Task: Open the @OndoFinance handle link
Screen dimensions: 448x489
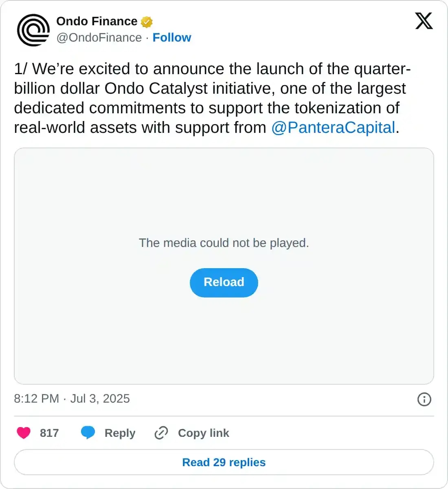Action: (98, 37)
